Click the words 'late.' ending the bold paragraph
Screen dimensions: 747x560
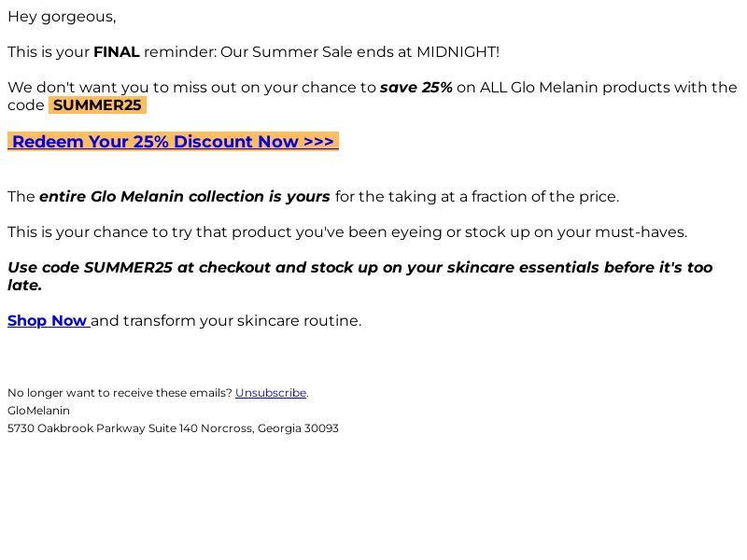click(25, 286)
